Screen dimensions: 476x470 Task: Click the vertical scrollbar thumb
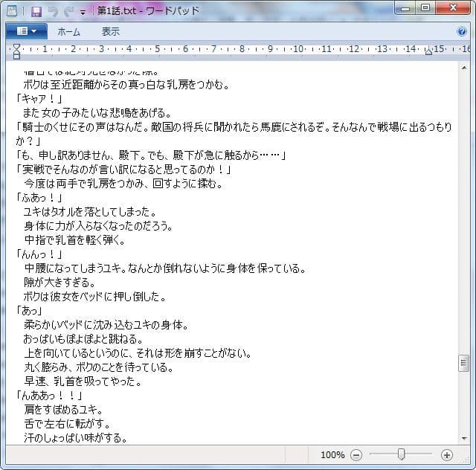pos(464,363)
